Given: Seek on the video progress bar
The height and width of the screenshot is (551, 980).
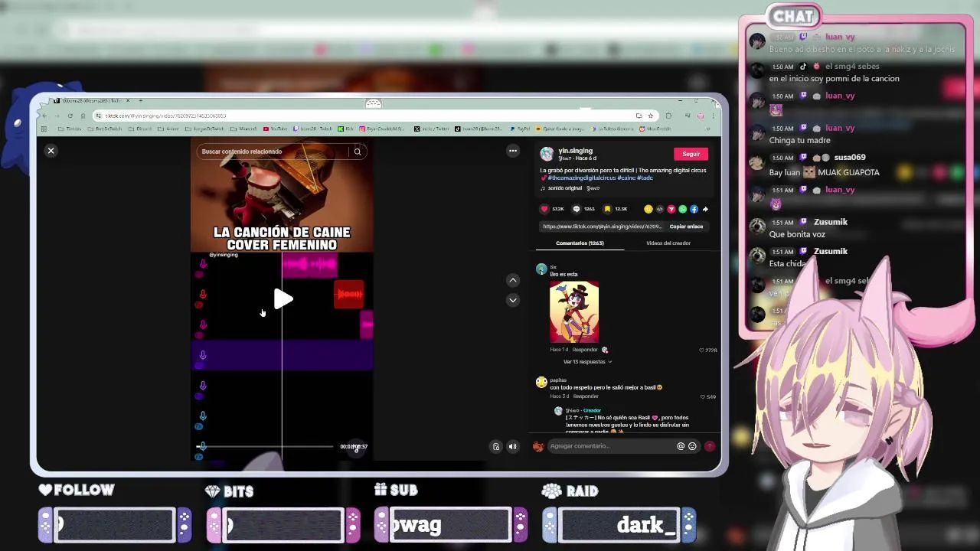Looking at the screenshot, I should coord(266,446).
